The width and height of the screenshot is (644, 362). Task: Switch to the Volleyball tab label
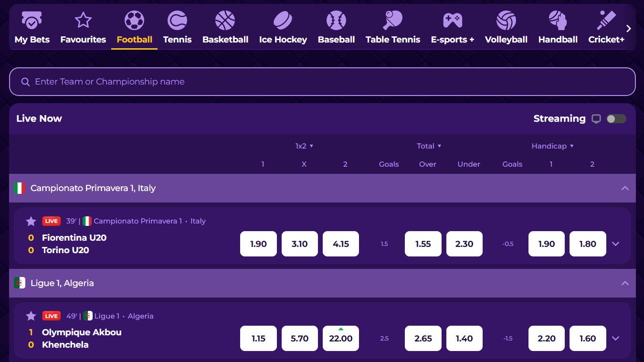tap(506, 40)
